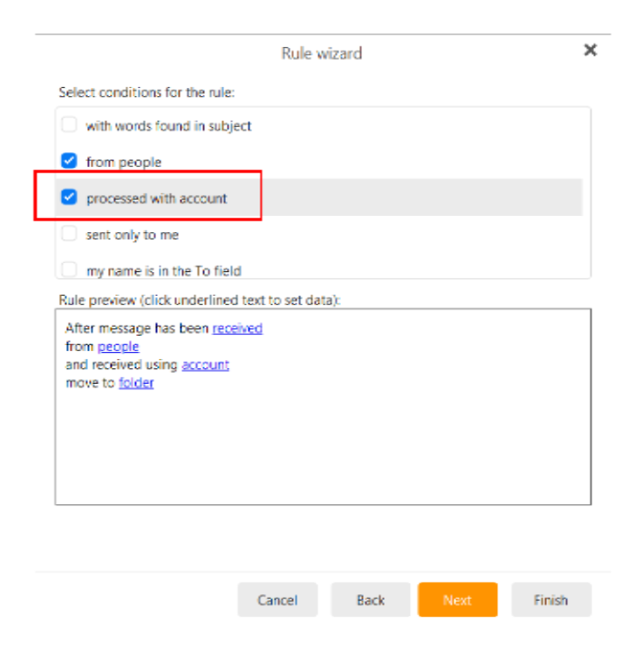The image size is (644, 664).
Task: Tick the 'sent only to me' checkbox
Action: (69, 234)
